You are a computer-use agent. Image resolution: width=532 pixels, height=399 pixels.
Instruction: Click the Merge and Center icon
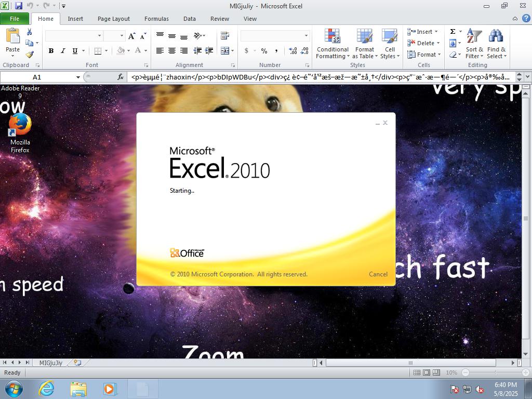[225, 51]
